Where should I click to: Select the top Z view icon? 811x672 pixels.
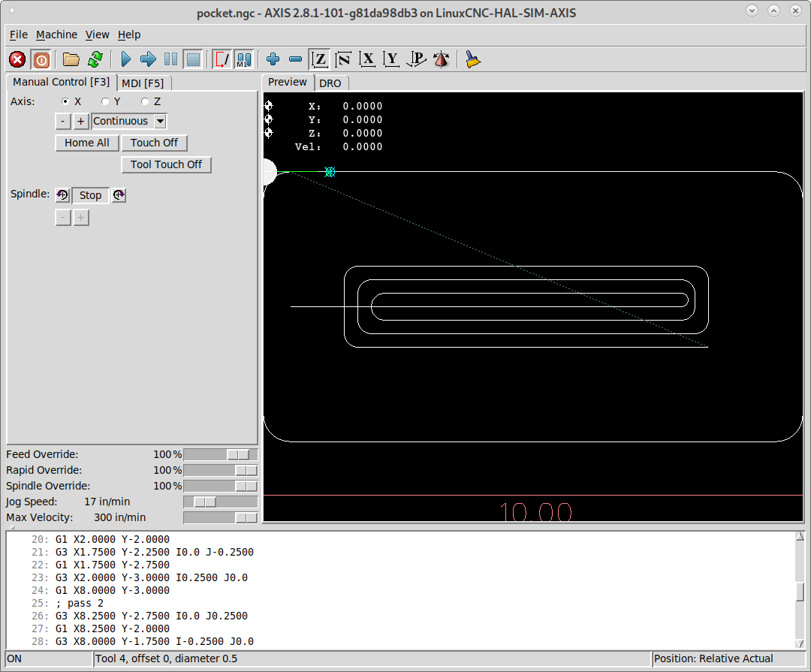point(320,59)
